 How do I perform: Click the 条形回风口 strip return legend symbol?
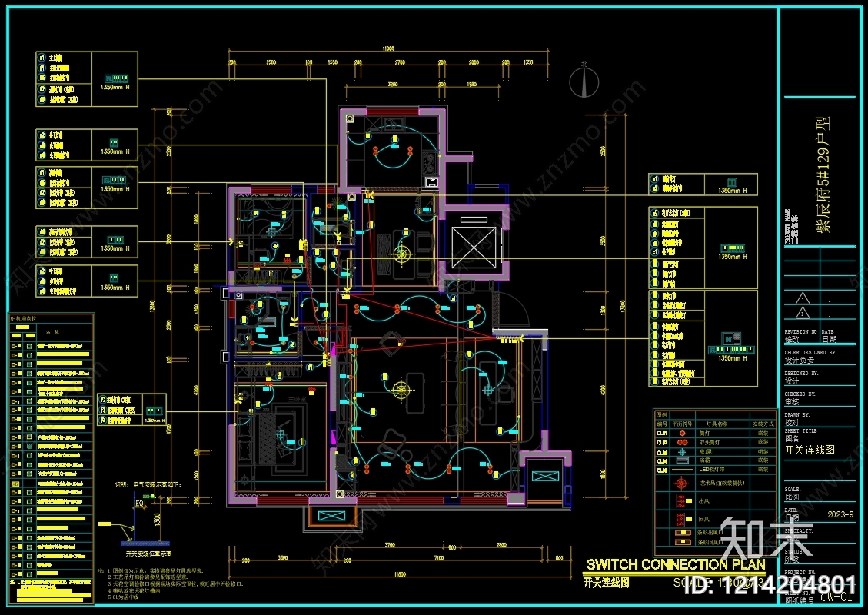(683, 542)
